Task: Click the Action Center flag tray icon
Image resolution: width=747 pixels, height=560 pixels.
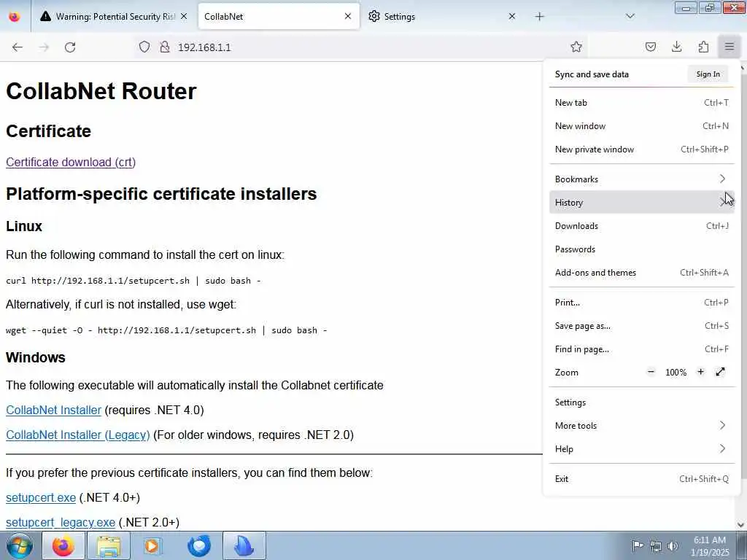Action: [x=638, y=545]
